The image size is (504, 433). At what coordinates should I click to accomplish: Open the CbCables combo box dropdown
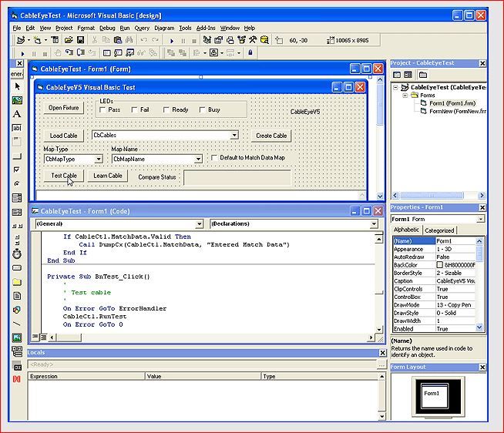234,136
